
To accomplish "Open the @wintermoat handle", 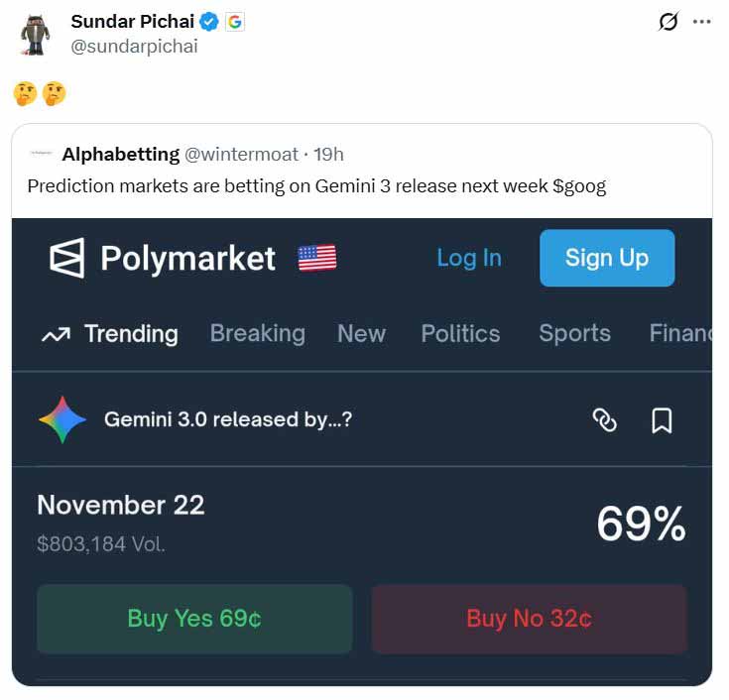I will pyautogui.click(x=241, y=155).
